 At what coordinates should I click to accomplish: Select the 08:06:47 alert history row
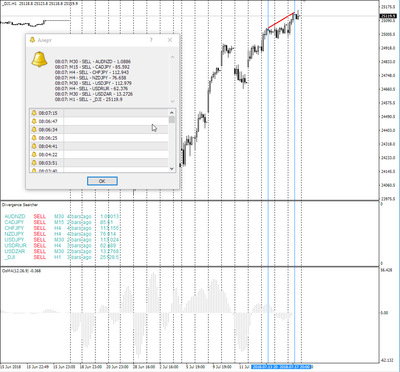click(99, 121)
